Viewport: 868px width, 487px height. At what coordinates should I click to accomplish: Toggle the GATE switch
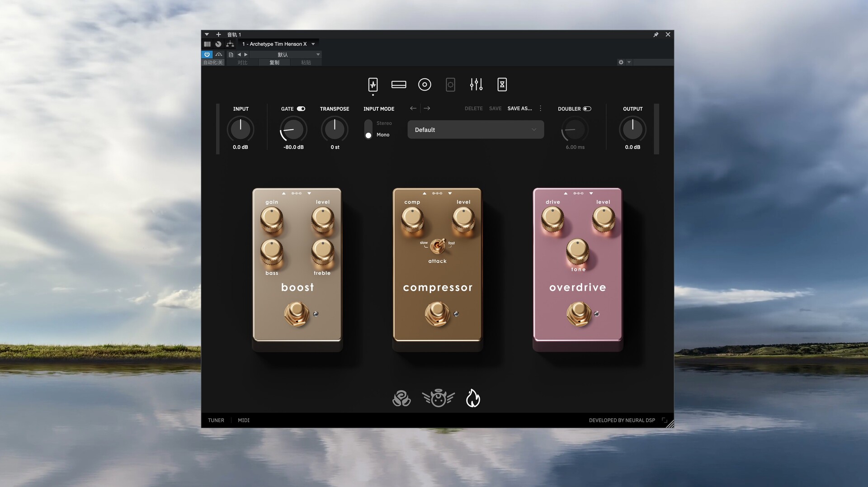pos(301,109)
